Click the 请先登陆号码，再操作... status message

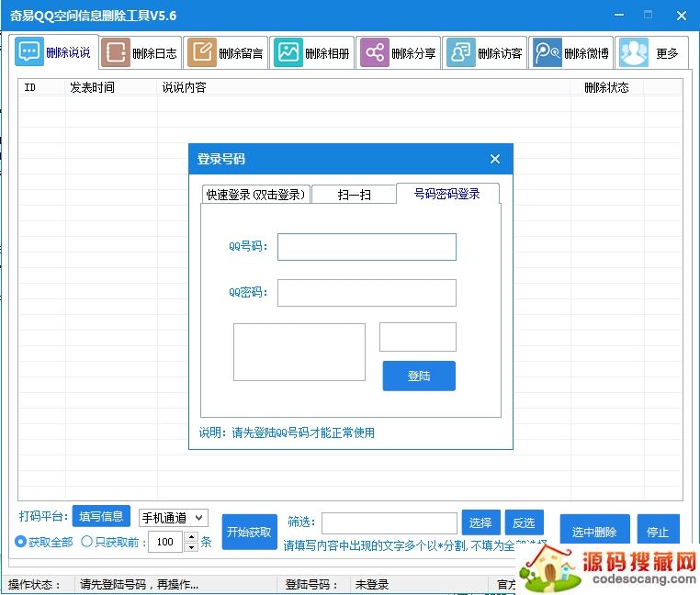click(x=139, y=584)
